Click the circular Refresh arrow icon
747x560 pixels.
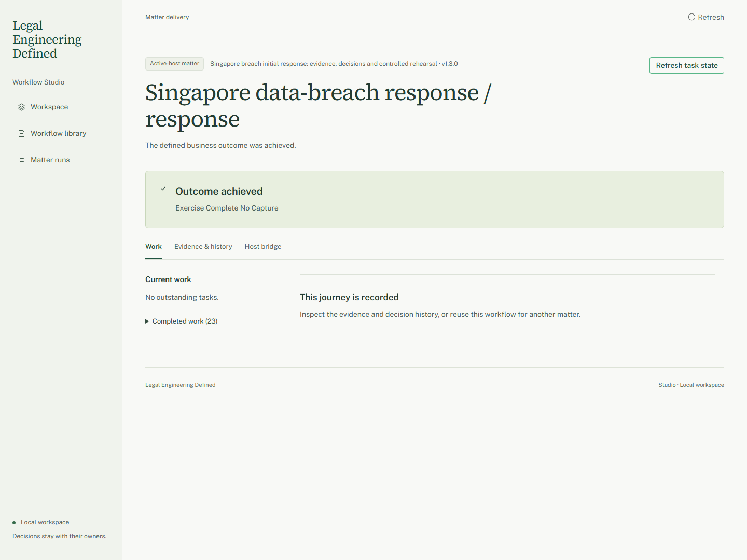point(691,17)
